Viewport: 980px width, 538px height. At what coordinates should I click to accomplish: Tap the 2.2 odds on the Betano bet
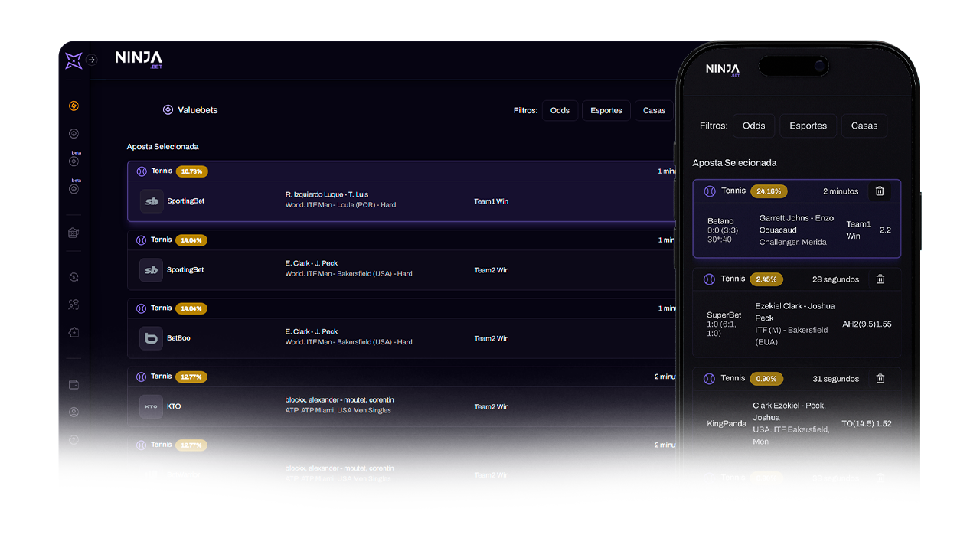click(885, 230)
